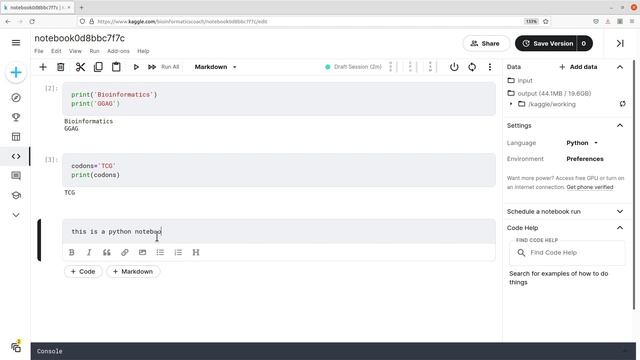Run the current cell with play icon
The width and height of the screenshot is (640, 360).
[x=136, y=67]
